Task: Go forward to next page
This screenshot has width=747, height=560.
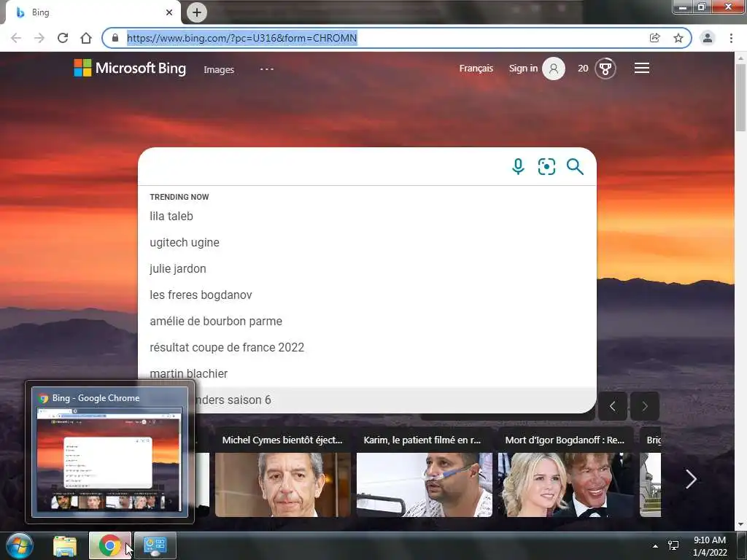Action: 39,38
